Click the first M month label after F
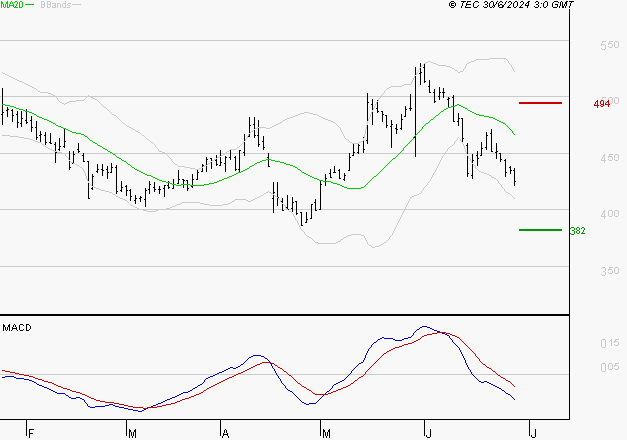The height and width of the screenshot is (440, 627). pos(132,434)
